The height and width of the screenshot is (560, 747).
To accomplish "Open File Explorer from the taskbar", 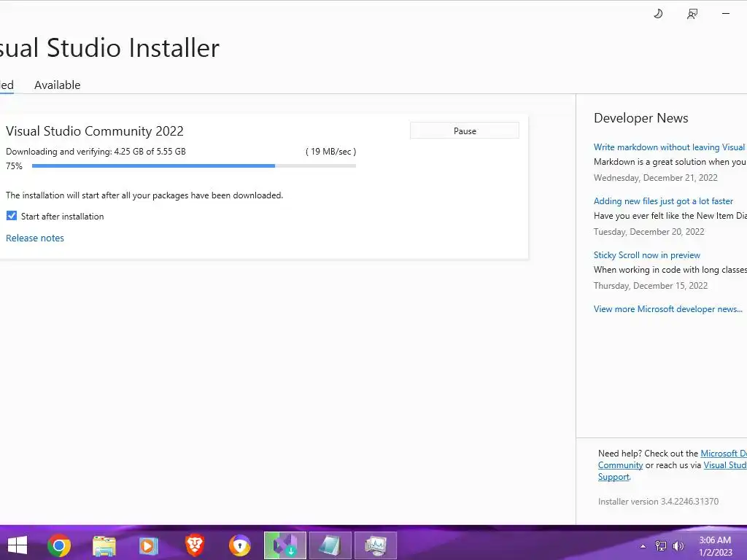I will (104, 545).
